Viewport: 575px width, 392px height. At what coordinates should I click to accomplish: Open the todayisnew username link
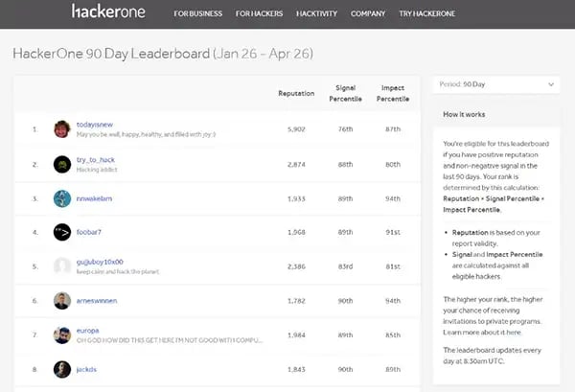point(96,124)
